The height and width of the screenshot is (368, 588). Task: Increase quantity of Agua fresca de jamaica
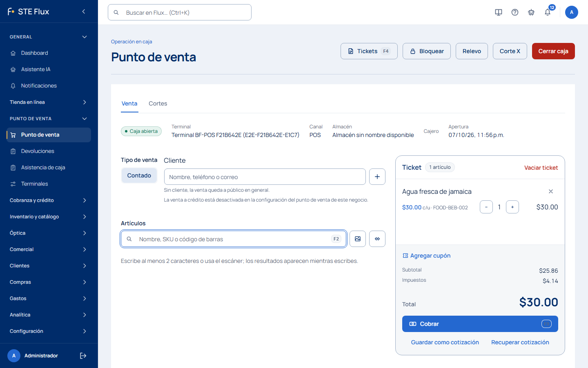click(512, 207)
